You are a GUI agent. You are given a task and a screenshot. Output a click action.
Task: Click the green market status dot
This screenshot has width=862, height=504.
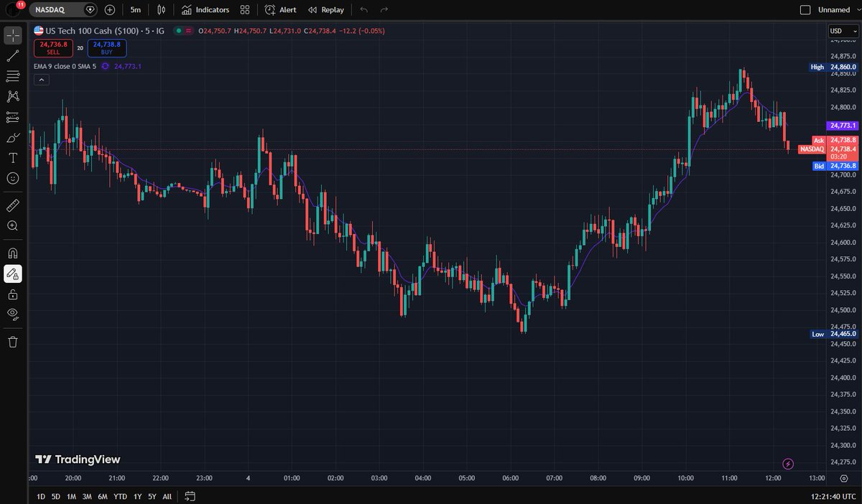click(177, 30)
